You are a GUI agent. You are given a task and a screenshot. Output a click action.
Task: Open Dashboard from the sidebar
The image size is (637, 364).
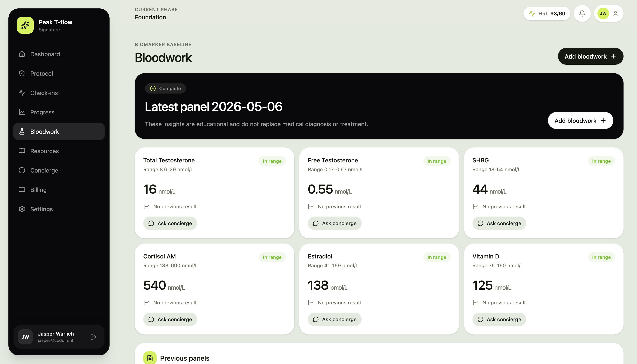coord(59,54)
